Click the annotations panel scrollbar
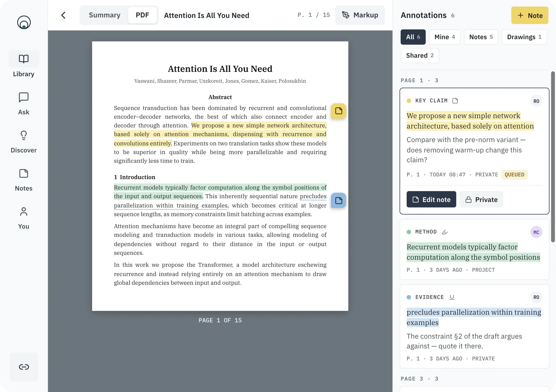This screenshot has width=556, height=392. (553, 157)
